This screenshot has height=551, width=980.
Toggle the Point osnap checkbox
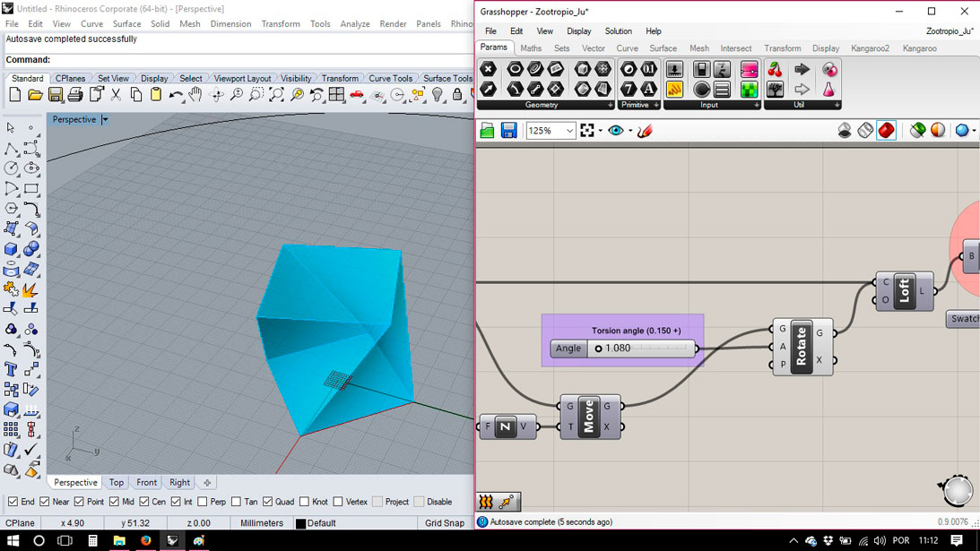point(79,502)
